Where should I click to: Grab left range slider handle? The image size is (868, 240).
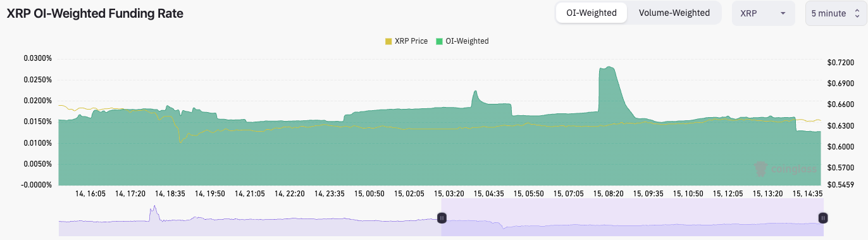[442, 218]
